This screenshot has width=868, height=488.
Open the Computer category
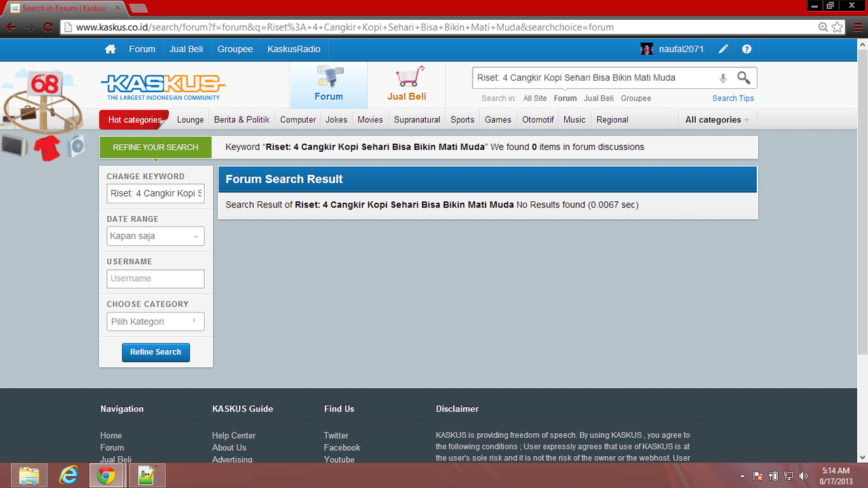click(298, 120)
